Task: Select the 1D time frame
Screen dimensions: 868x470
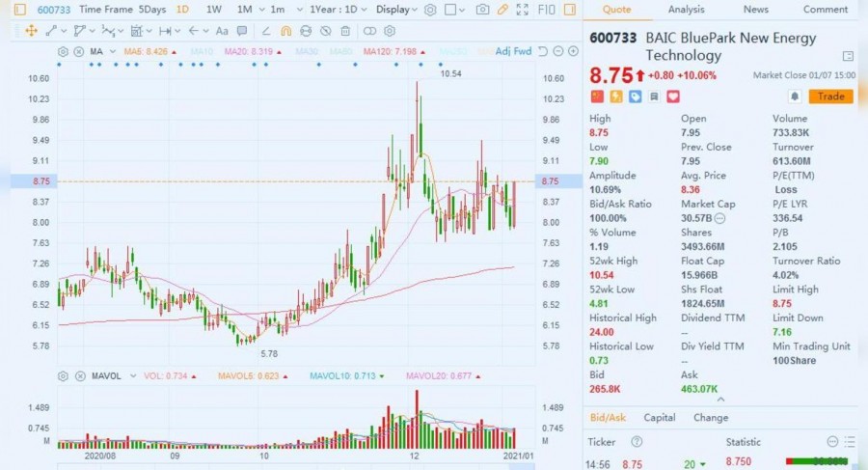Action: 182,10
